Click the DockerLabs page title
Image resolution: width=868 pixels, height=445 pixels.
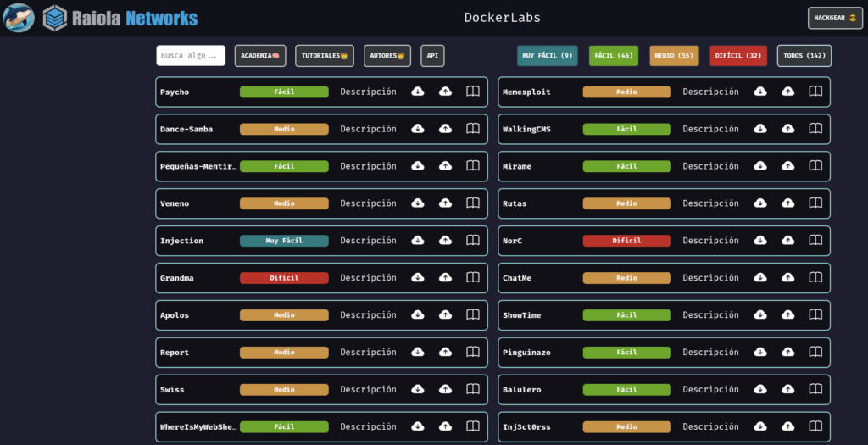pyautogui.click(x=502, y=18)
